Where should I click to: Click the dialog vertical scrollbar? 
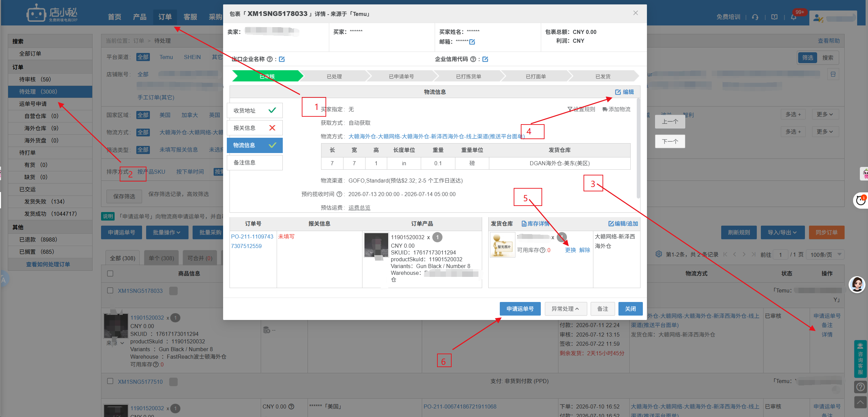coord(638,149)
